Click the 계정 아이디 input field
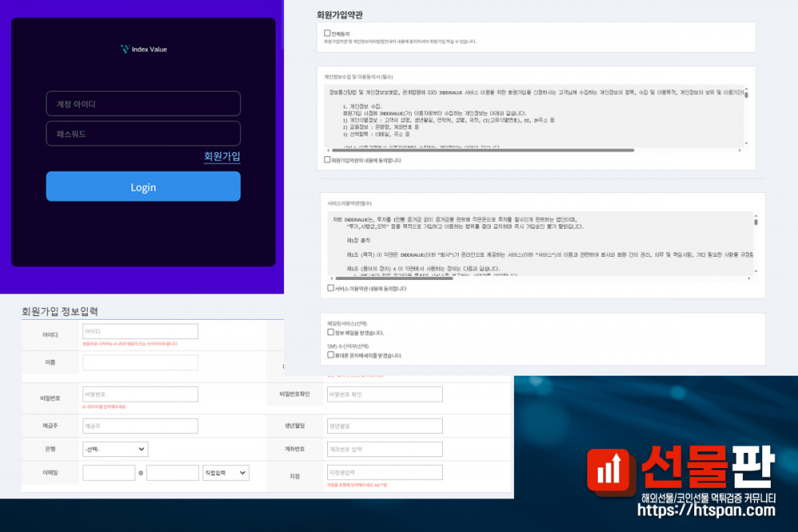 coord(143,104)
